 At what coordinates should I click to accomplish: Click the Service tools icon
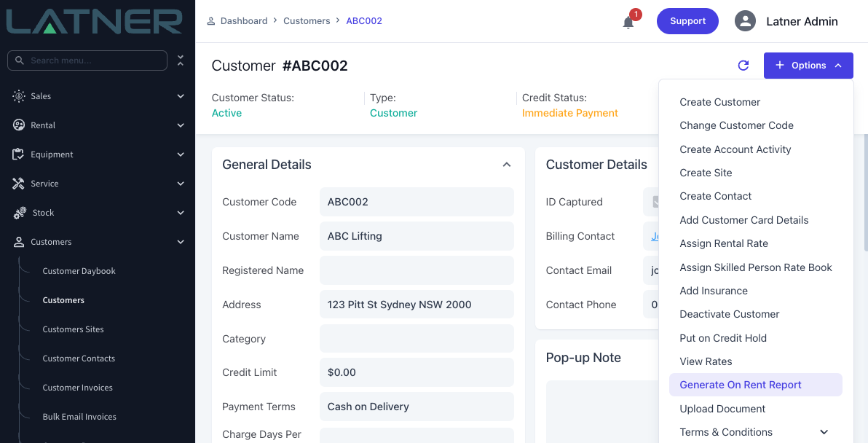[19, 184]
